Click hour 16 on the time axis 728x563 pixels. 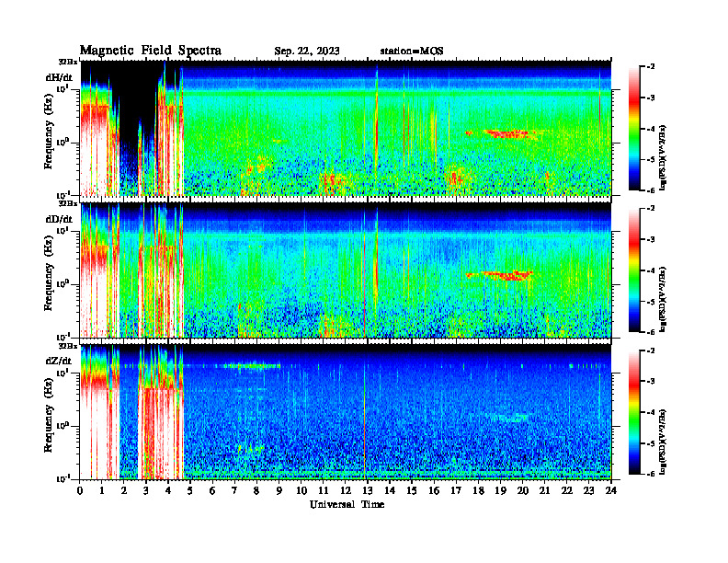pyautogui.click(x=434, y=490)
